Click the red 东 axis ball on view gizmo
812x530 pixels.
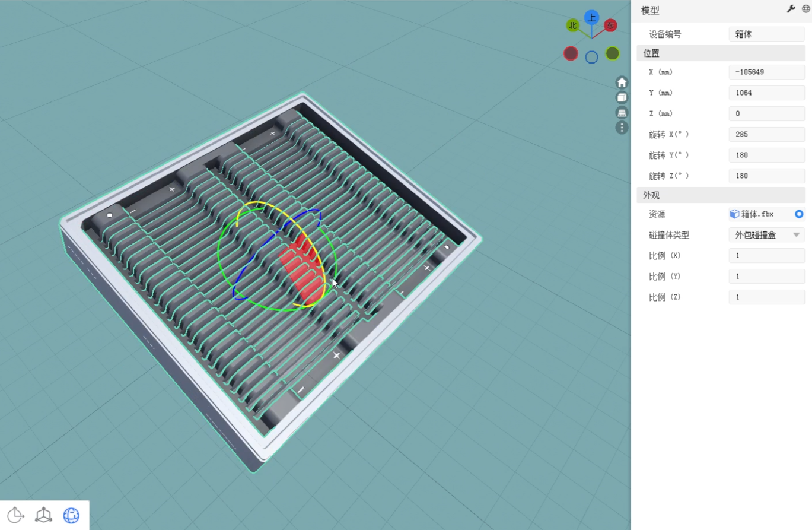(610, 25)
